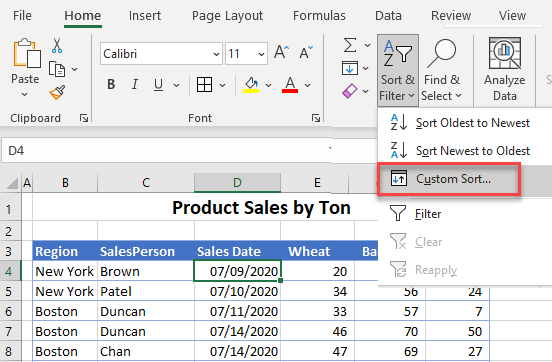Viewport: 552px width, 362px height.
Task: Select column B header
Action: pyautogui.click(x=65, y=182)
